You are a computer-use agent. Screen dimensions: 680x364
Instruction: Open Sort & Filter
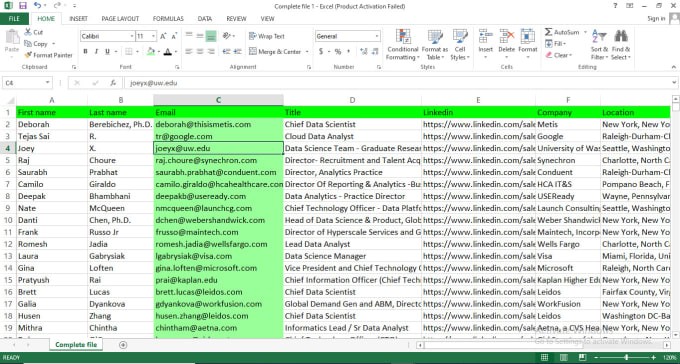pos(599,45)
